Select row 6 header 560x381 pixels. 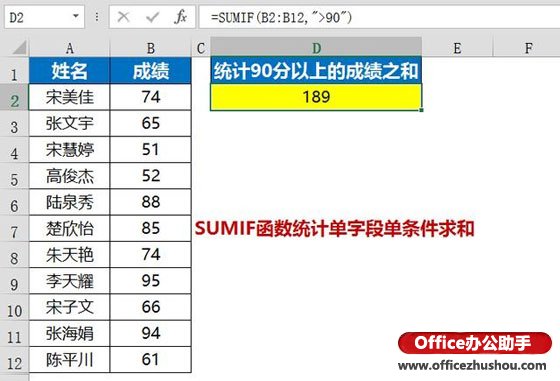[14, 202]
